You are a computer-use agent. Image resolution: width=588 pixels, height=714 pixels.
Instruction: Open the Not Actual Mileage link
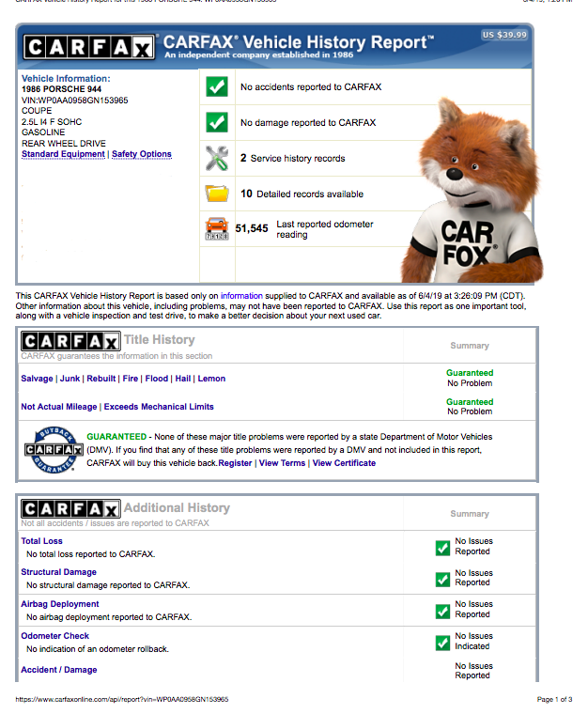[59, 407]
